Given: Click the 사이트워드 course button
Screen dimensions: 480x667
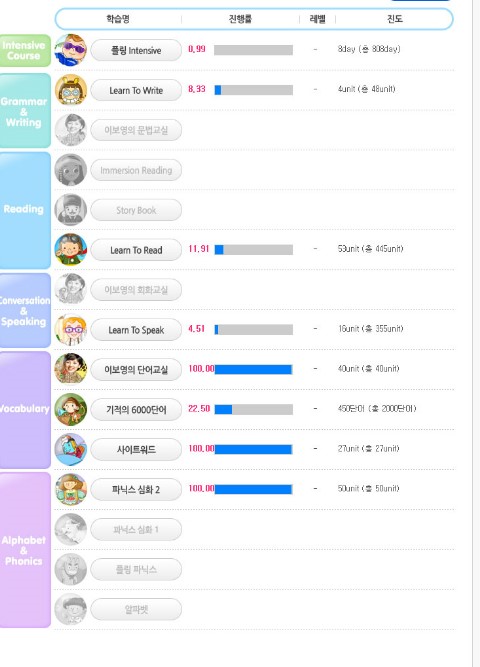Looking at the screenshot, I should 136,450.
